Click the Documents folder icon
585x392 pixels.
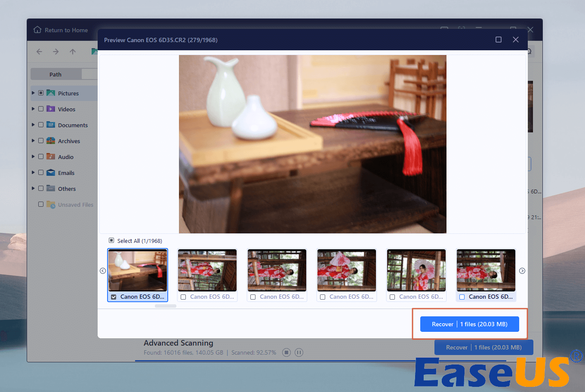pos(51,125)
